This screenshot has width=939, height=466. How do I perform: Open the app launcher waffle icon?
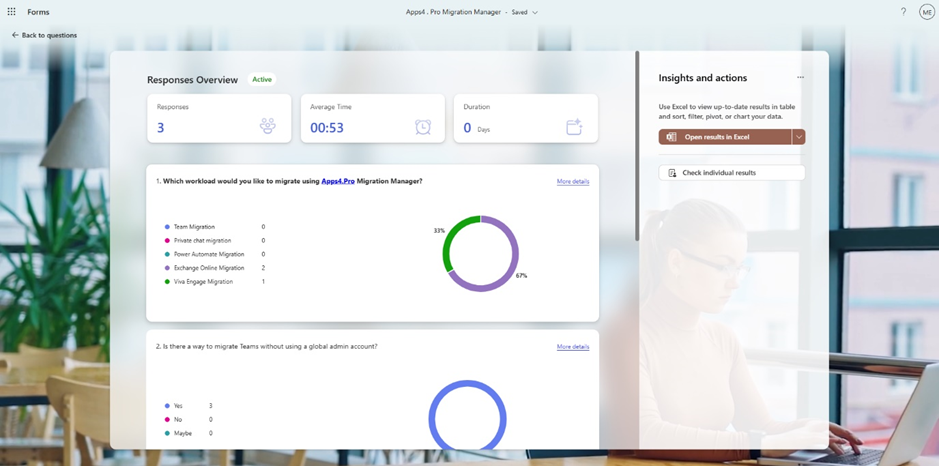(x=11, y=12)
